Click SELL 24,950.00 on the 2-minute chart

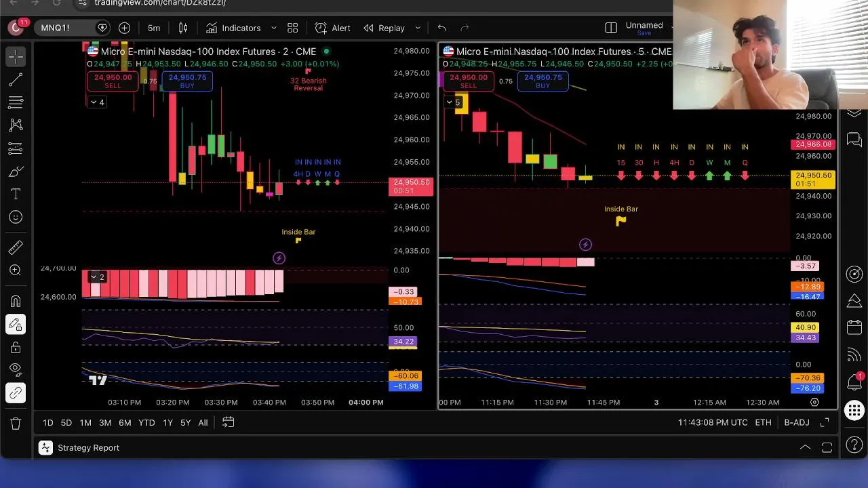pos(113,81)
